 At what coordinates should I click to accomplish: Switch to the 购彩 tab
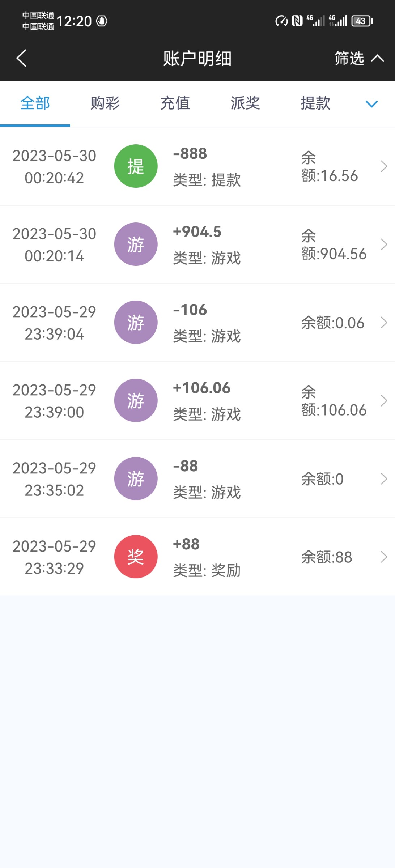coord(105,103)
